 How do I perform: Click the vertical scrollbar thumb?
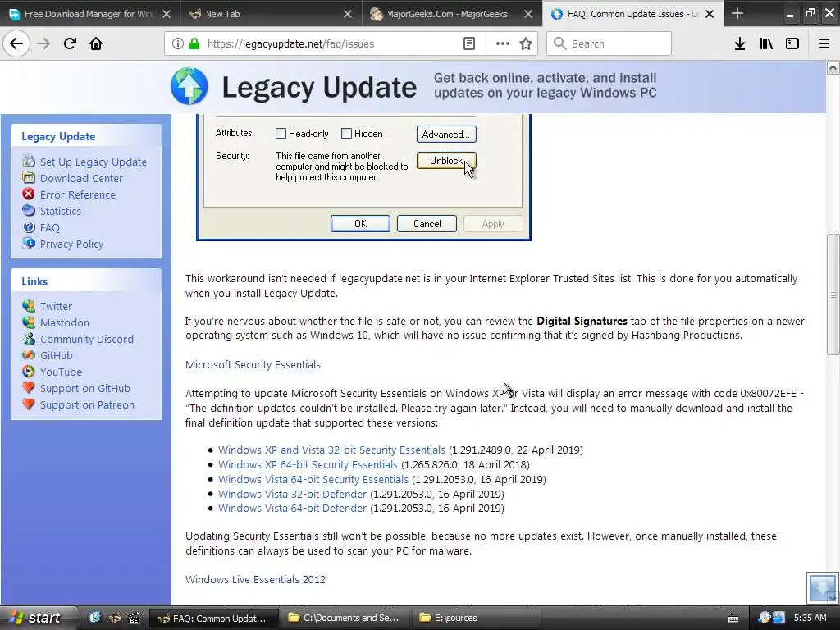click(833, 294)
